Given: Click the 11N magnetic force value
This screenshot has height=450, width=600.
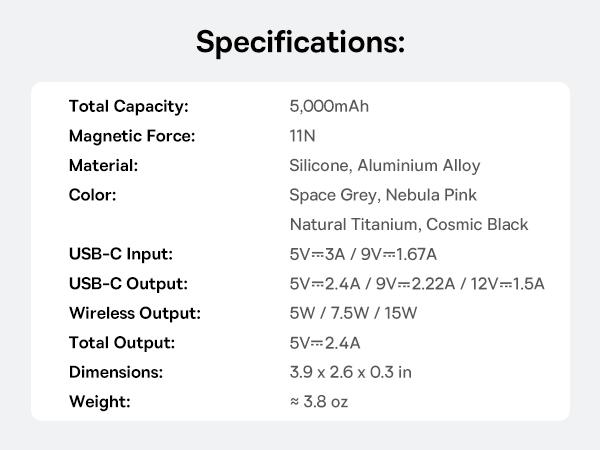Looking at the screenshot, I should (x=303, y=136).
